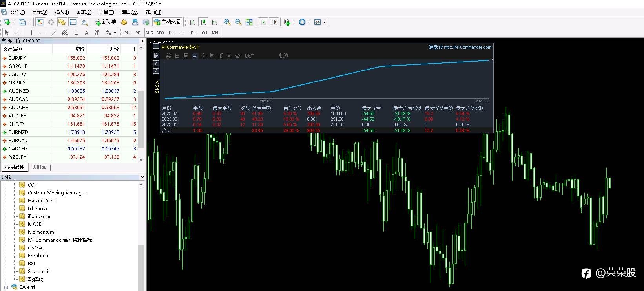Open the http://MTCommander.com link

pos(467,47)
